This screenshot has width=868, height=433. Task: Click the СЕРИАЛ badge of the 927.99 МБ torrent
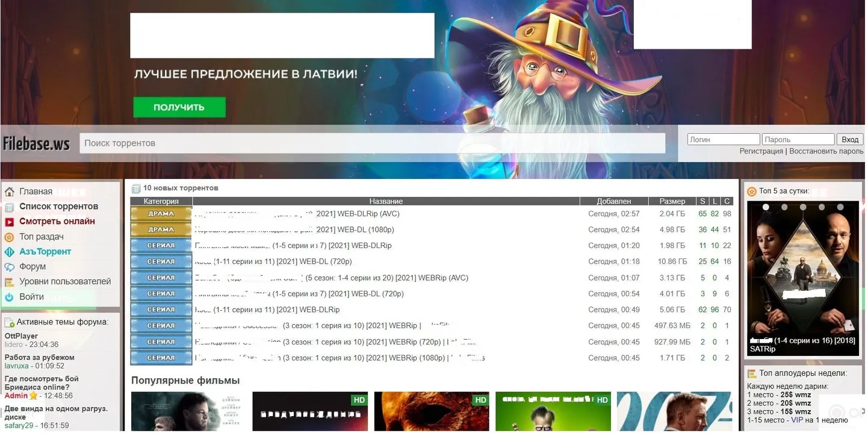click(161, 341)
